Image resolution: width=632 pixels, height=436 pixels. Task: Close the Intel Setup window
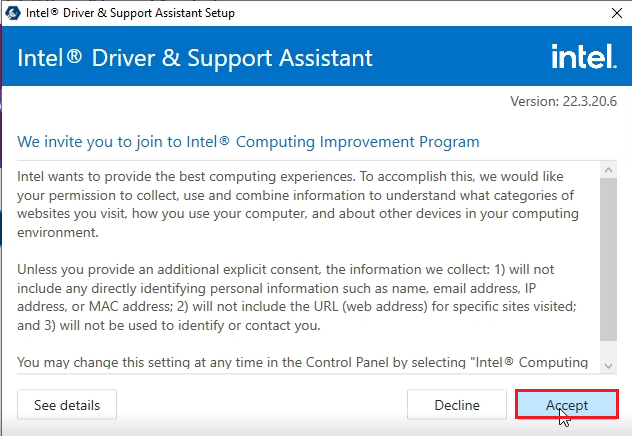pyautogui.click(x=617, y=13)
